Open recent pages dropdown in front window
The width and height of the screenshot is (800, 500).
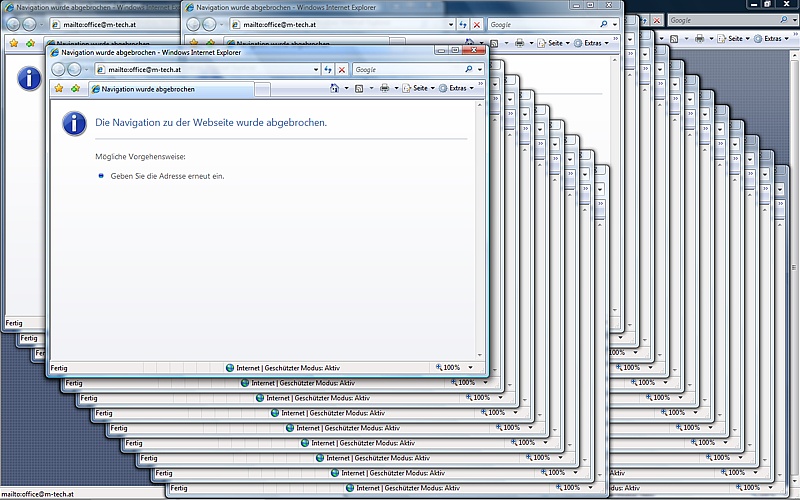pyautogui.click(x=86, y=69)
